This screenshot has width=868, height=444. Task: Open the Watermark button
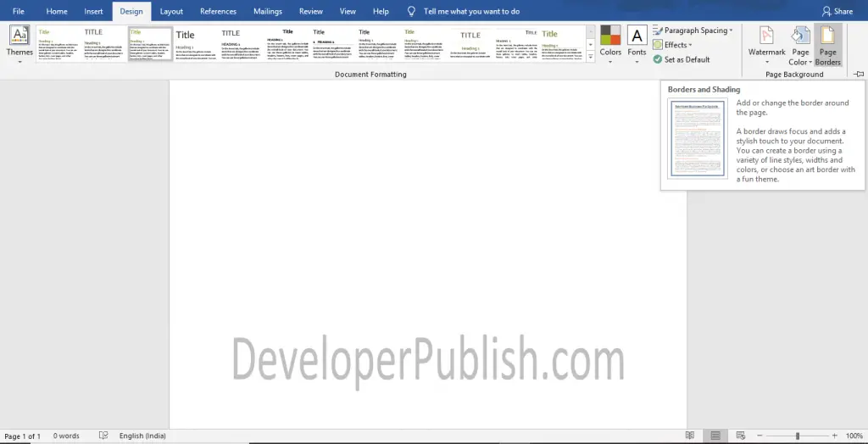(766, 45)
